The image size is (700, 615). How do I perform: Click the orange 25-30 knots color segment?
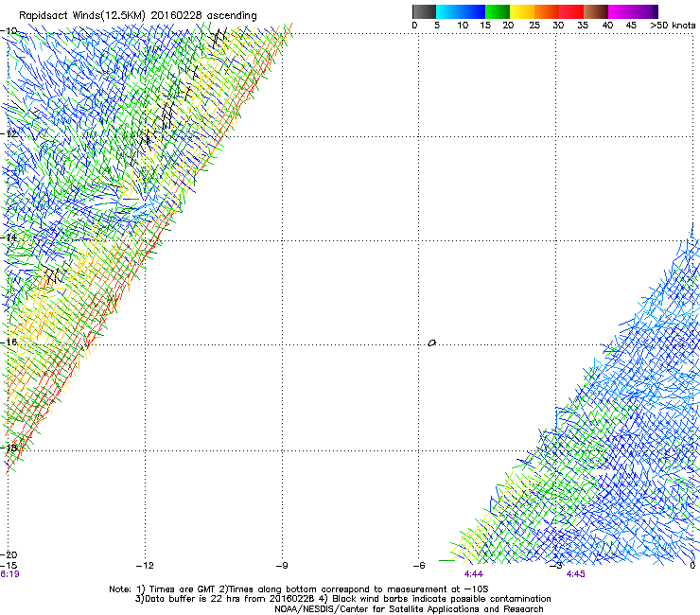coord(547,11)
